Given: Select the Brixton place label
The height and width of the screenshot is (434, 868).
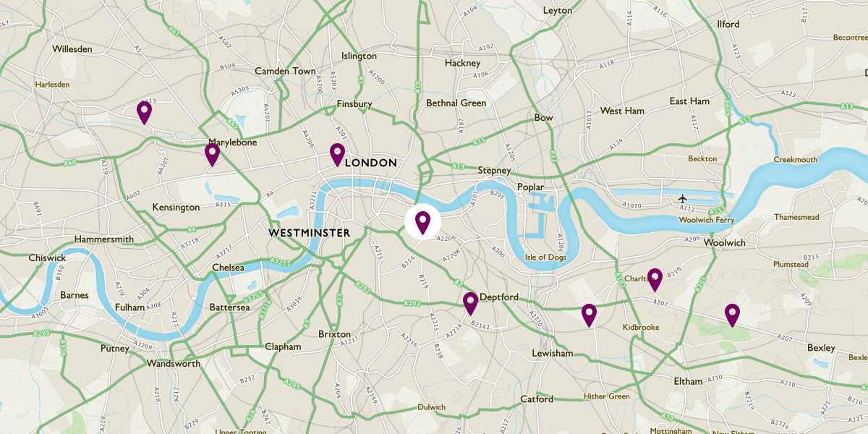Looking at the screenshot, I should point(334,334).
